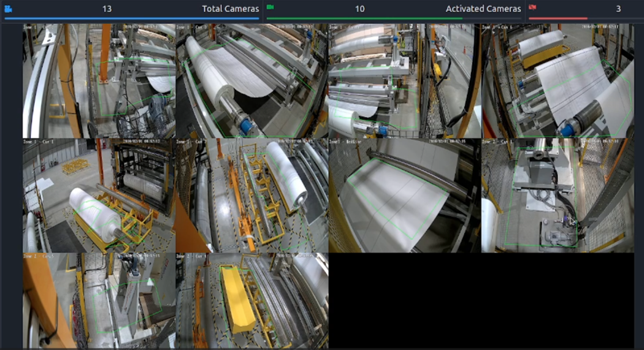Click the green Activated Cameras icon
This screenshot has height=350, width=644.
point(270,7)
